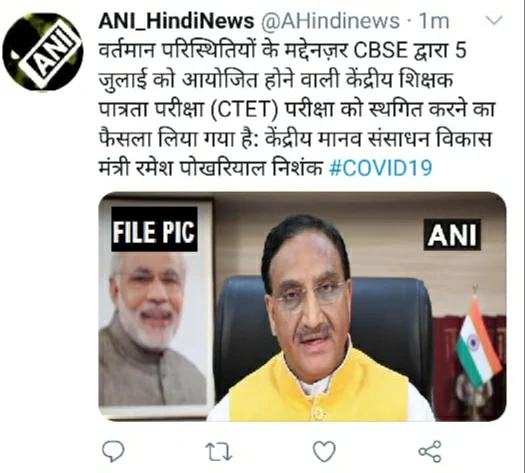Click the ANI watermark on photo
Viewport: 525px width, 473px height.
(x=452, y=235)
